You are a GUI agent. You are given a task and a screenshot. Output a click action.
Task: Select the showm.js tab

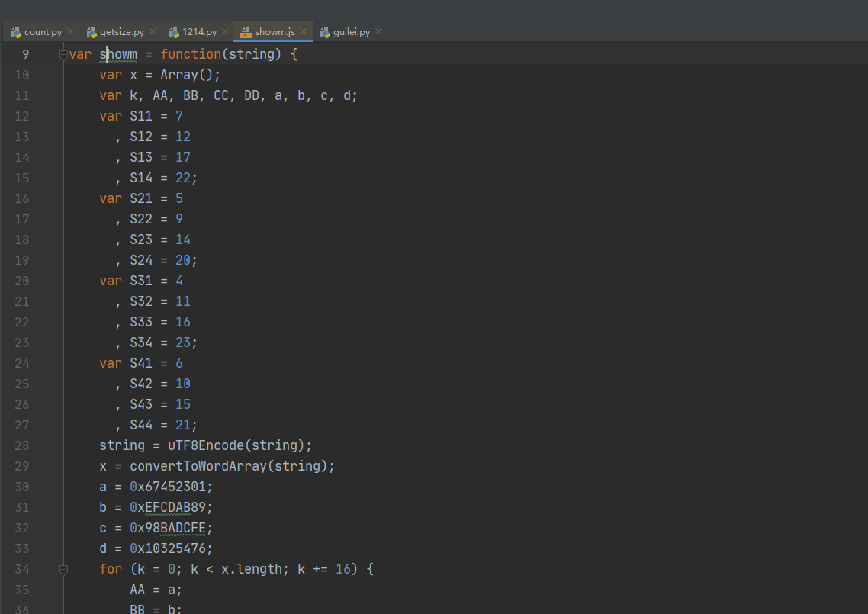275,32
